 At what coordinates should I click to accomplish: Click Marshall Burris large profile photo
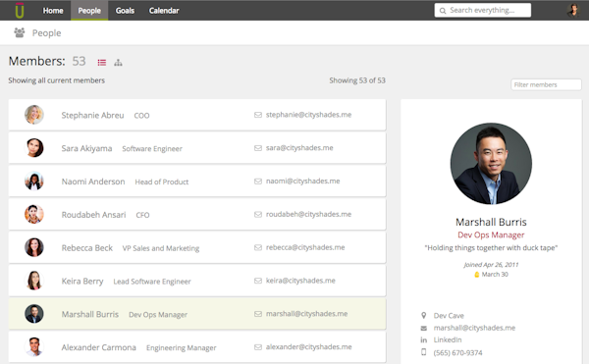[491, 164]
